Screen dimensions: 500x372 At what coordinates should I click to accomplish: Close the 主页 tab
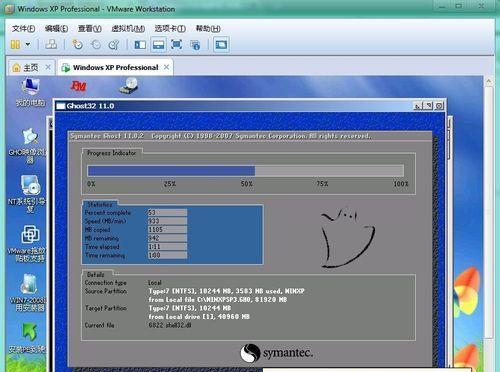(x=48, y=67)
